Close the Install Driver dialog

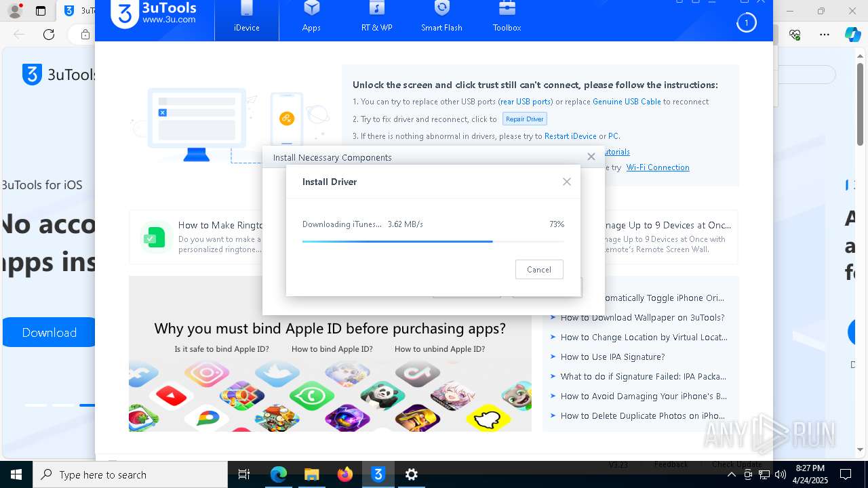click(567, 182)
